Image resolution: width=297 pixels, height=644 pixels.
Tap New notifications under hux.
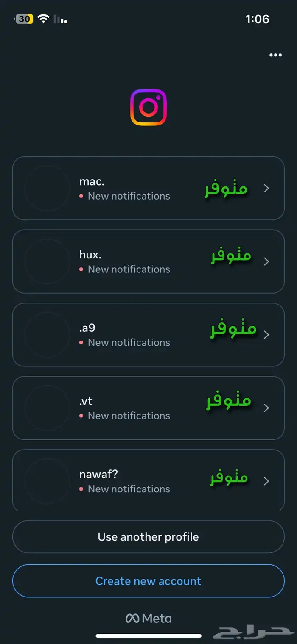[129, 269]
